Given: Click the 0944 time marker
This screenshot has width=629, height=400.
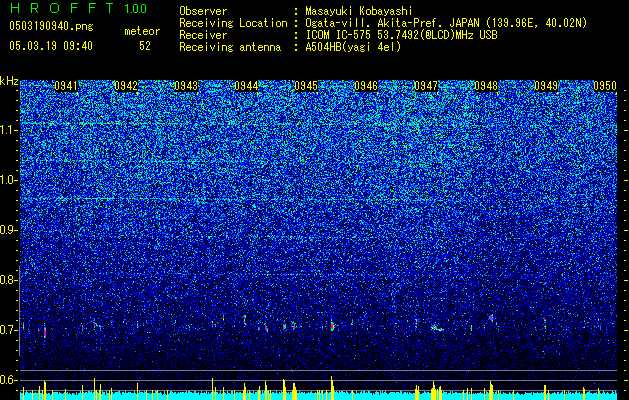Looking at the screenshot, I should pyautogui.click(x=246, y=86).
